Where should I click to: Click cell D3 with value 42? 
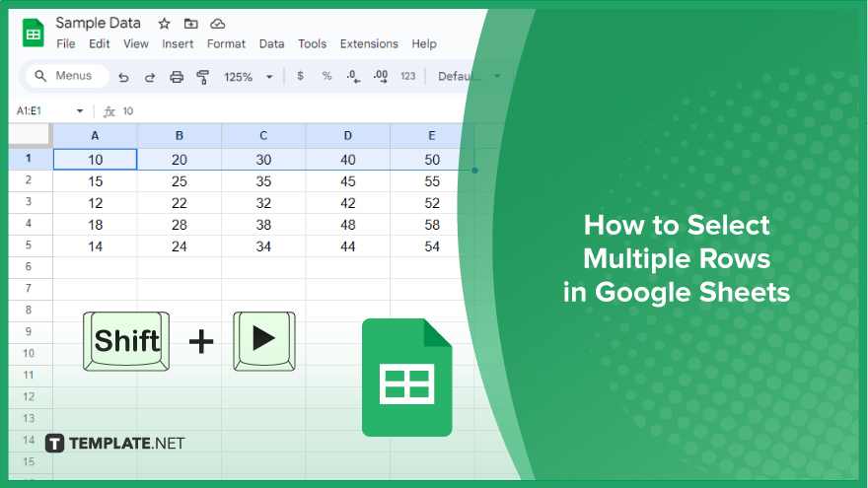pos(347,202)
